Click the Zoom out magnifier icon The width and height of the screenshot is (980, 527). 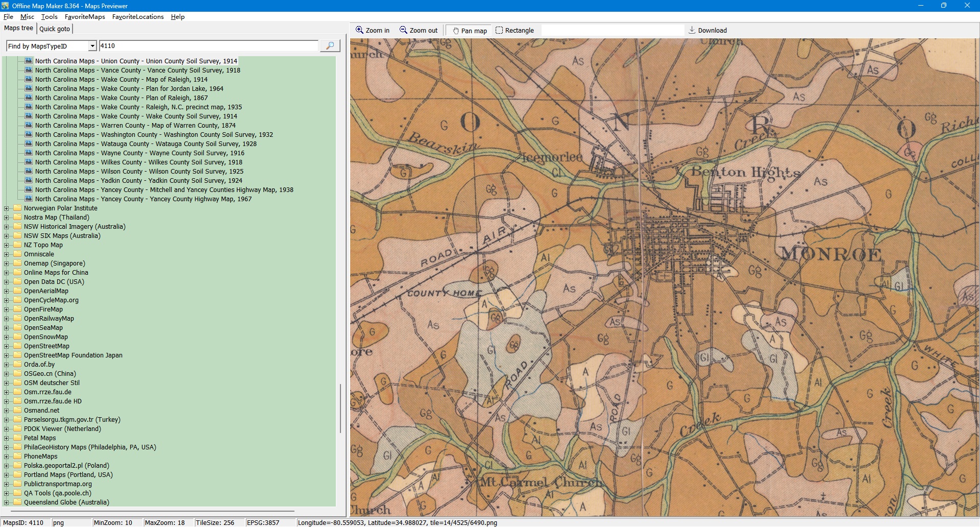(403, 30)
